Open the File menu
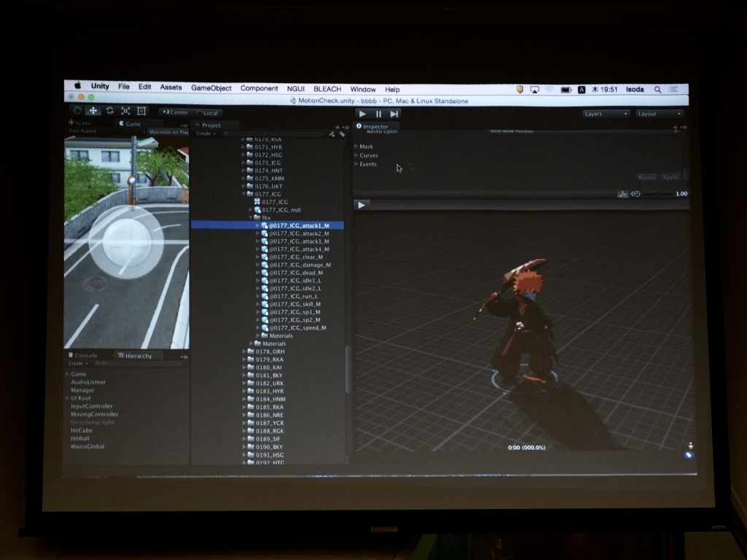This screenshot has height=560, width=747. [x=124, y=87]
